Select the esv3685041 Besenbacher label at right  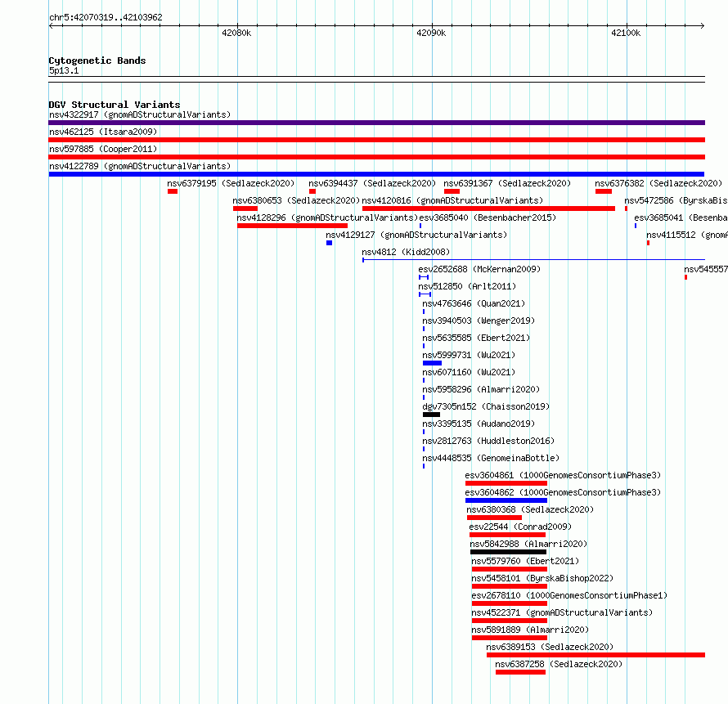click(x=681, y=217)
